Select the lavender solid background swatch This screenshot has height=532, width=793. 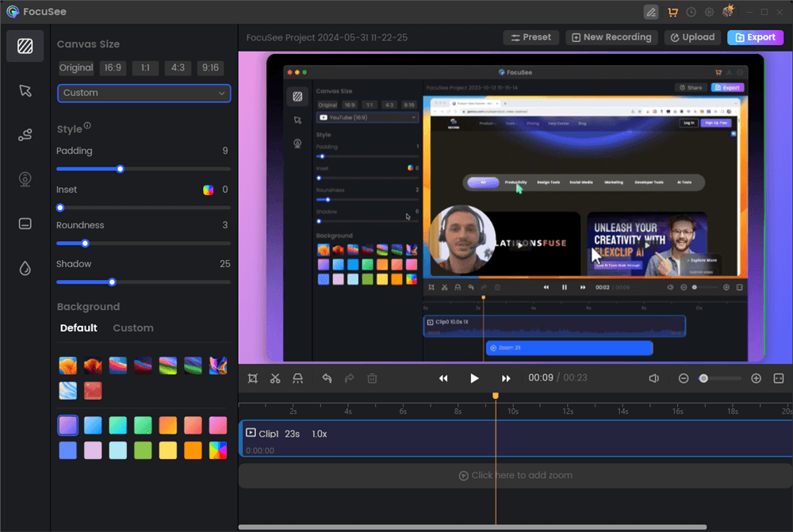pos(93,450)
